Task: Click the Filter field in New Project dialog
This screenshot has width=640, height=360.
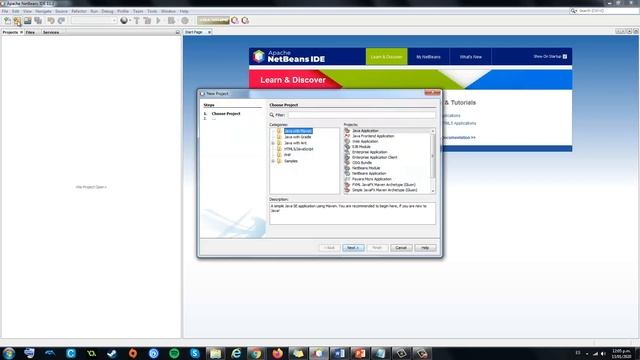Action: 362,115
